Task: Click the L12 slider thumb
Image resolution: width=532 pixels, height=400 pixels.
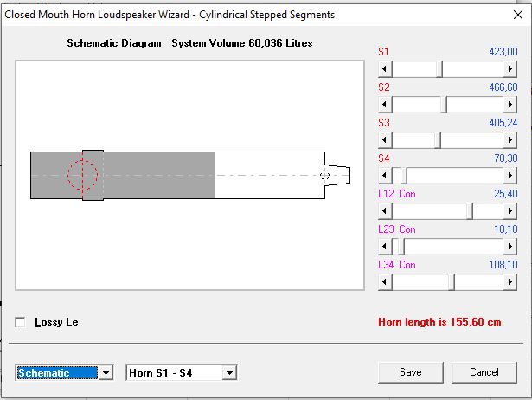Action: tap(470, 211)
